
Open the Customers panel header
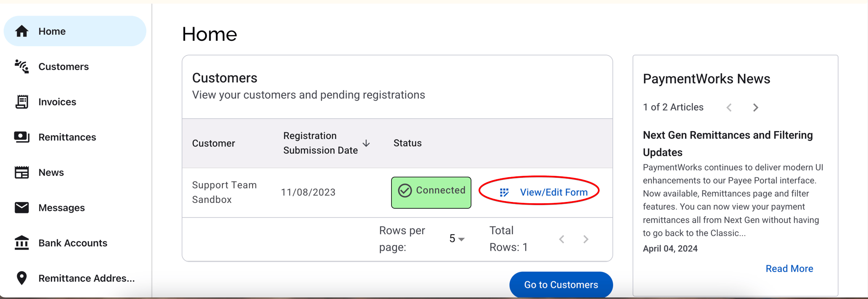tap(225, 78)
